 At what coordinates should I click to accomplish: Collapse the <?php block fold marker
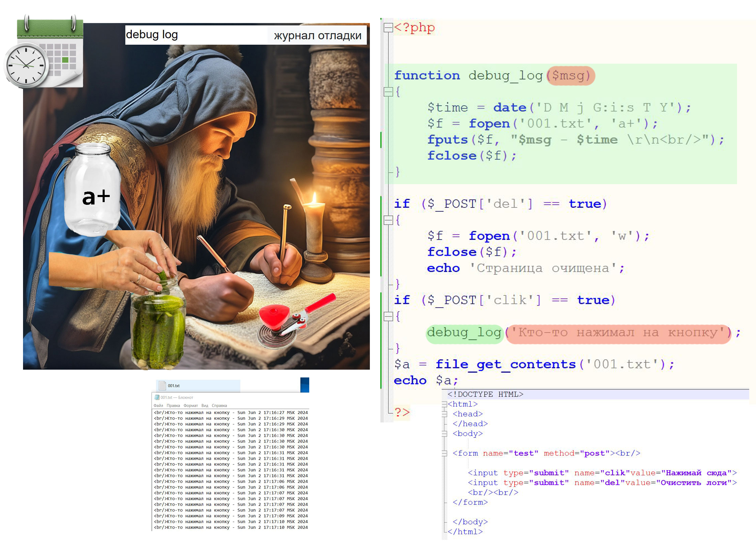[x=388, y=28]
